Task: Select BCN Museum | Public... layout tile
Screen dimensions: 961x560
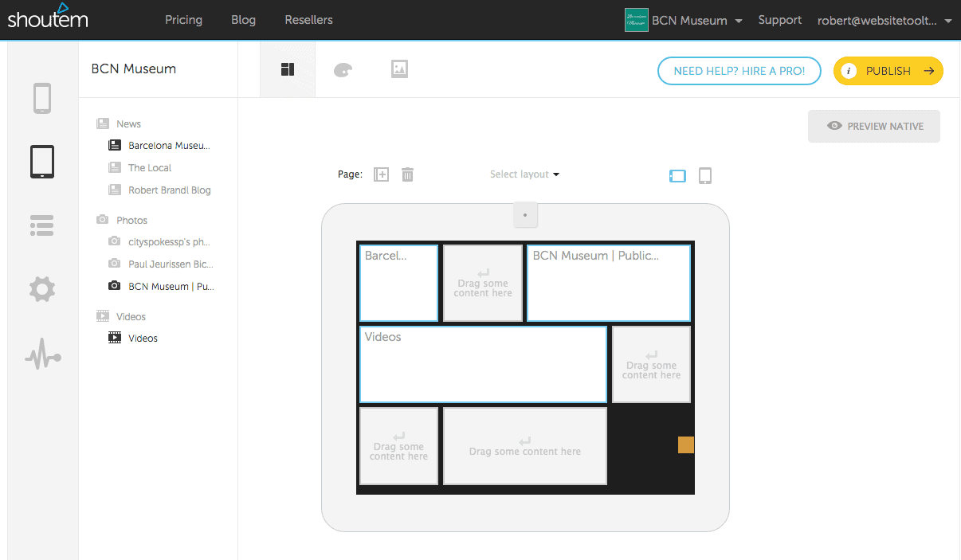Action: pos(609,284)
